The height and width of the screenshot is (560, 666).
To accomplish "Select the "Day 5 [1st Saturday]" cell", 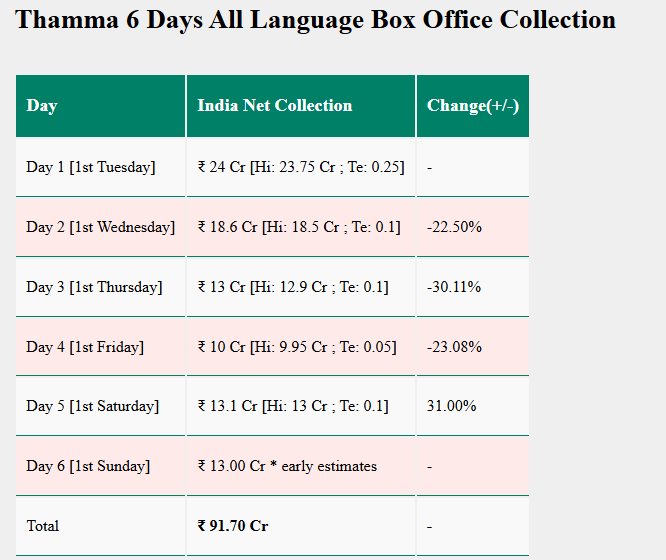I will coord(92,406).
